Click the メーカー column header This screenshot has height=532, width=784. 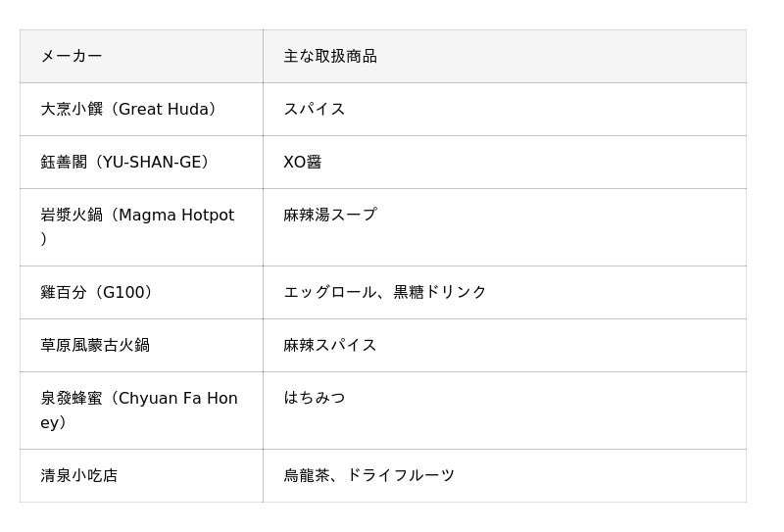141,56
